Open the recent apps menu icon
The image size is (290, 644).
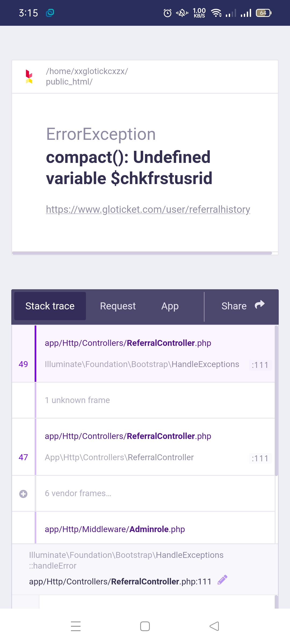click(76, 626)
